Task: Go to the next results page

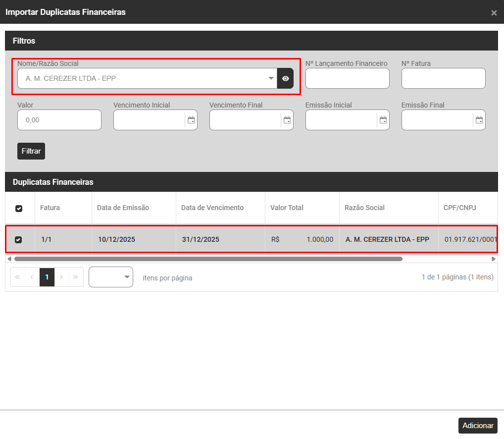Action: pos(61,277)
